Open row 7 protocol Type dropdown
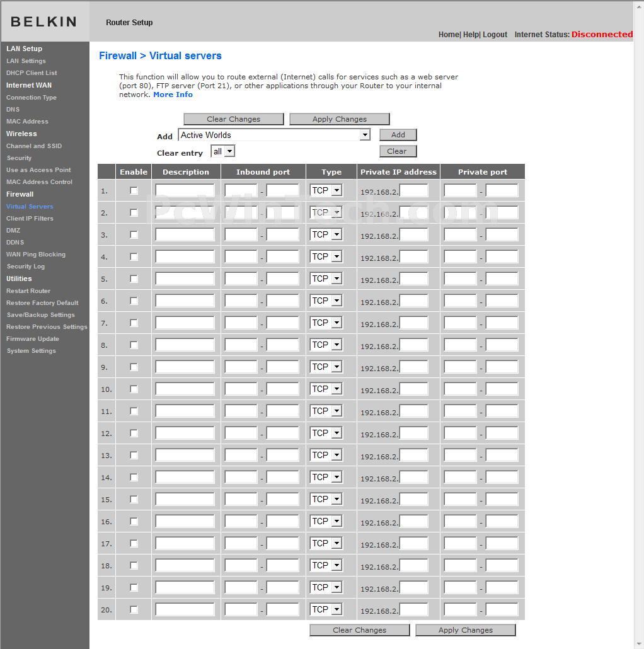This screenshot has height=649, width=644. click(x=326, y=323)
